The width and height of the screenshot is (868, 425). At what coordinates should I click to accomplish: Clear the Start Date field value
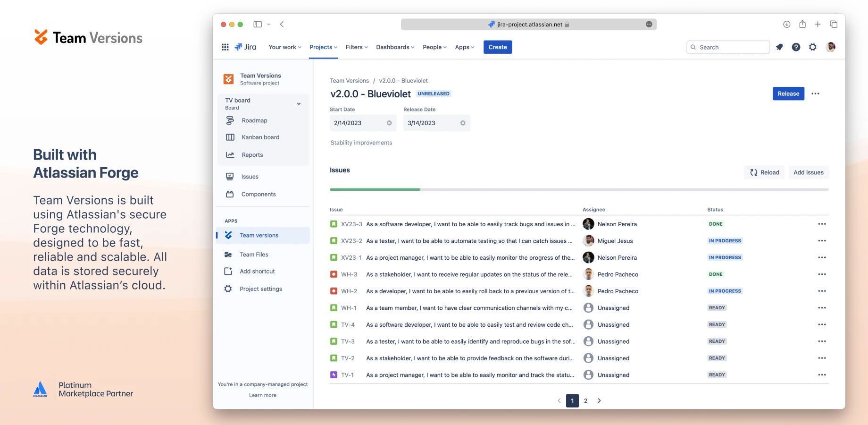pos(389,123)
